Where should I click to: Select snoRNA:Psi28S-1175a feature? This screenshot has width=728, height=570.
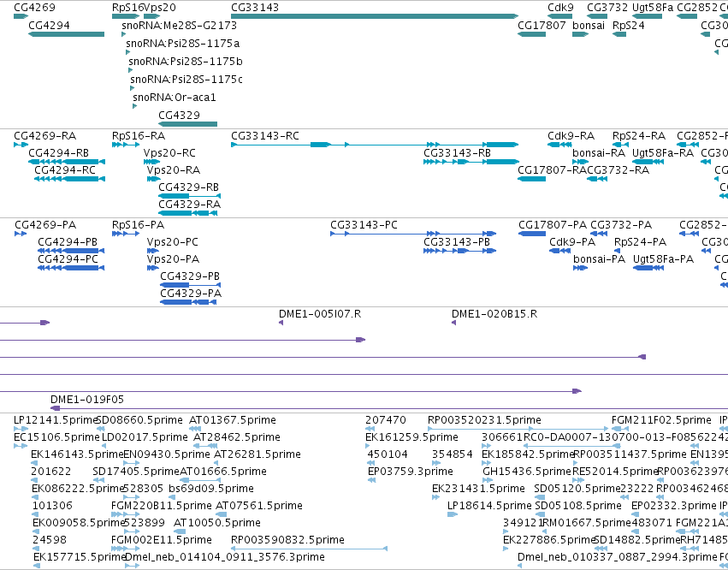[183, 44]
